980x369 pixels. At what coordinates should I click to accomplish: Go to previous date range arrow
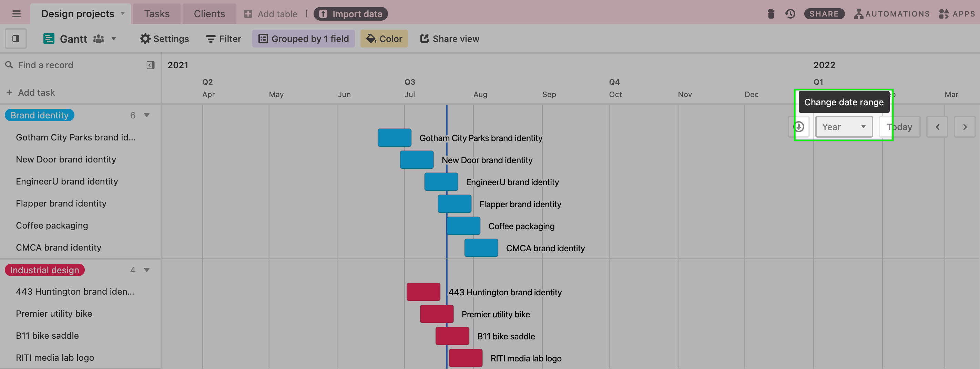pos(937,127)
